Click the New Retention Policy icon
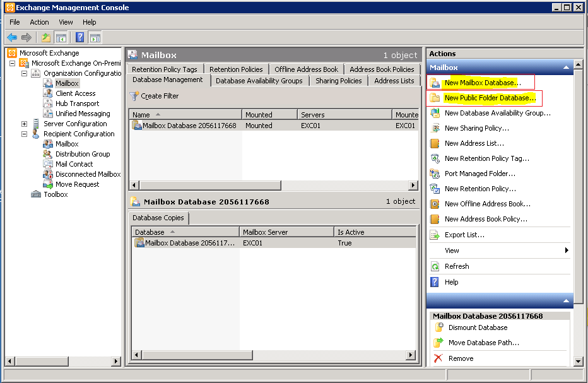This screenshot has height=383, width=588. pyautogui.click(x=435, y=189)
